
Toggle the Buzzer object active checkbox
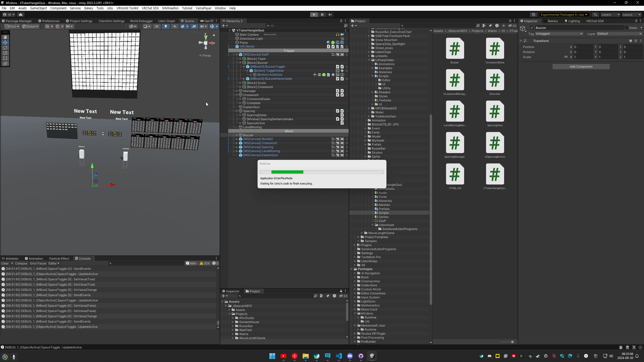532,28
